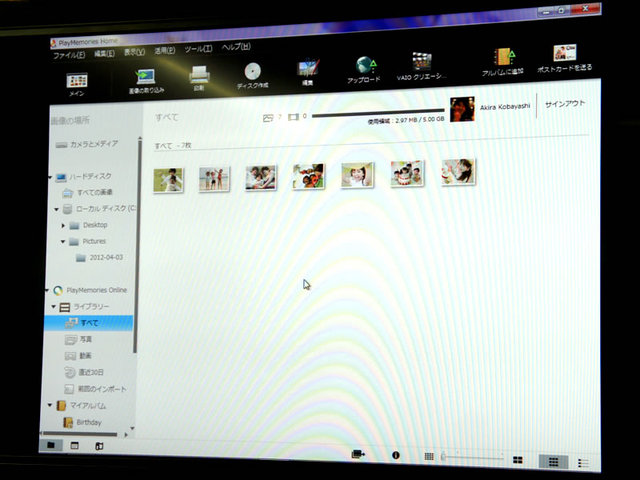Click the small grid icon beside the zoom slider
640x480 pixels.
click(429, 456)
